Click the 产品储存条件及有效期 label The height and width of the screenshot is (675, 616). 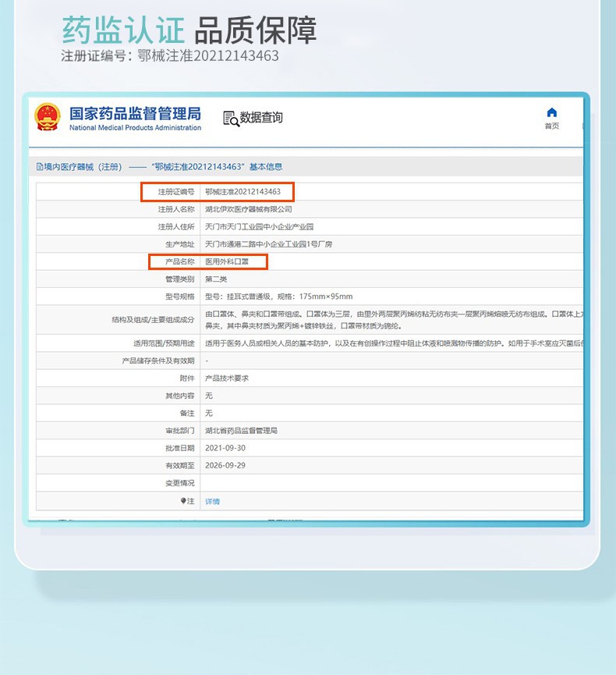coord(158,361)
